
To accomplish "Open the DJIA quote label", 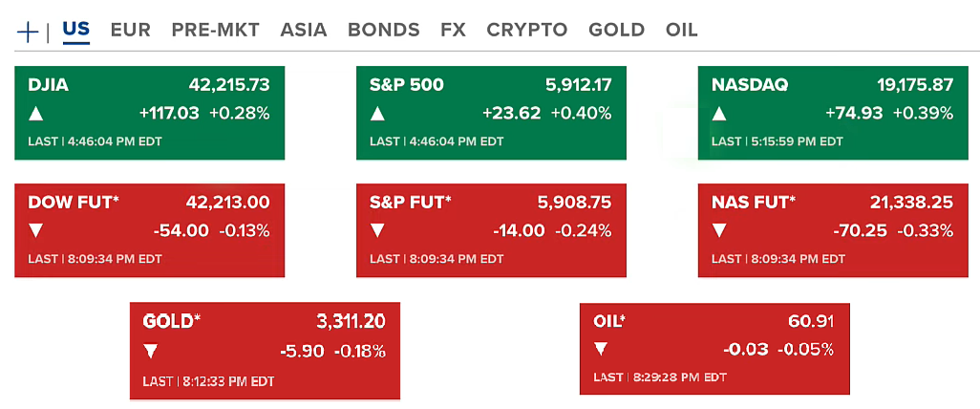I will [49, 85].
